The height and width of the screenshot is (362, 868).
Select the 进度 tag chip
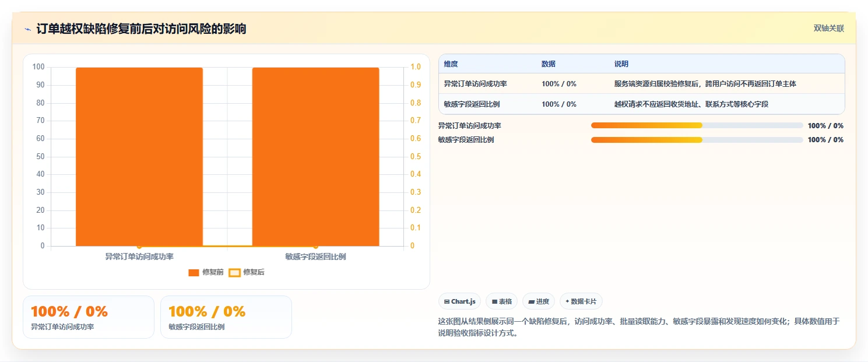[x=539, y=301]
